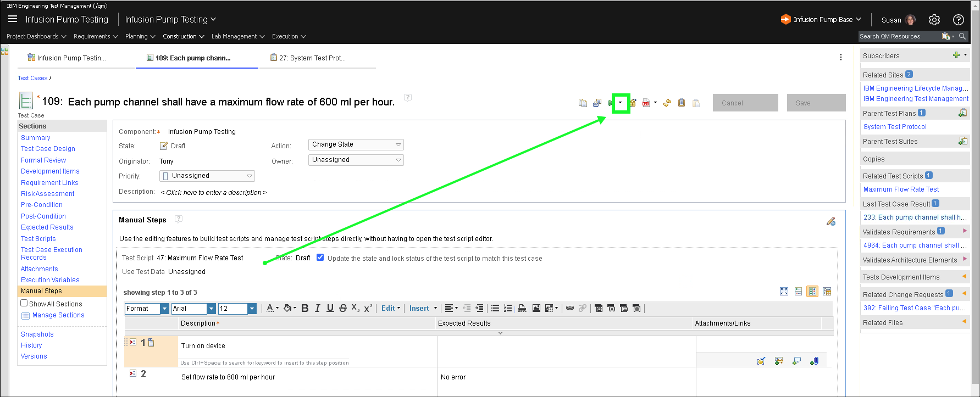Expand the run test case dropdown arrow
The height and width of the screenshot is (397, 980).
click(621, 103)
